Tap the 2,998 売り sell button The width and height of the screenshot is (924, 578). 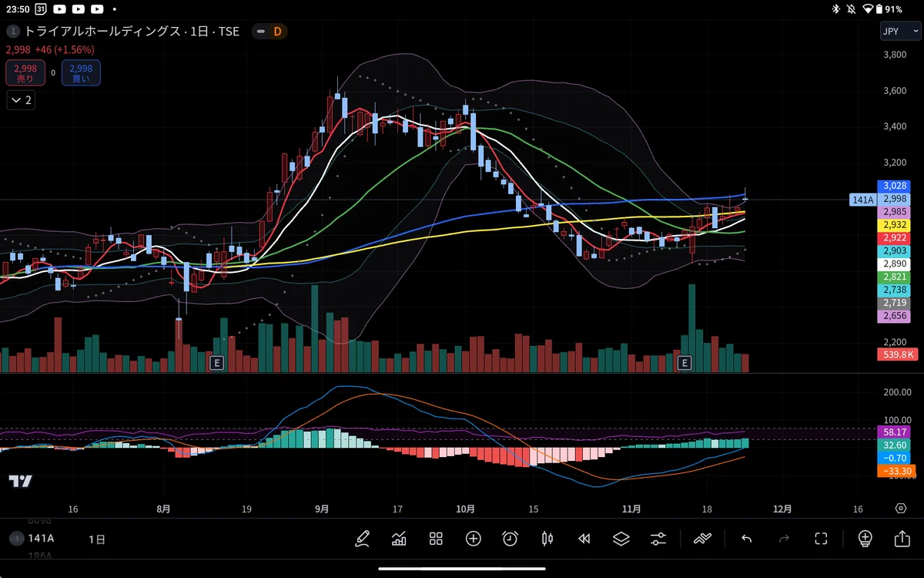[25, 73]
